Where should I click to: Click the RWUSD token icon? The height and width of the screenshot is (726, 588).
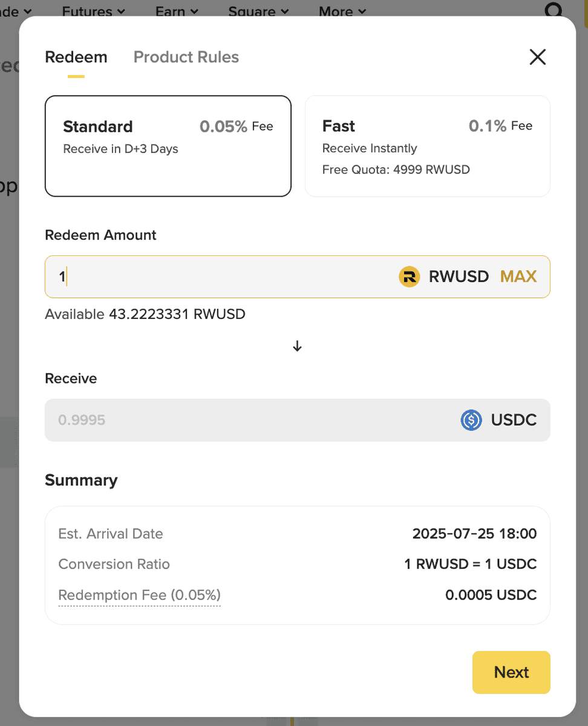[x=410, y=276]
